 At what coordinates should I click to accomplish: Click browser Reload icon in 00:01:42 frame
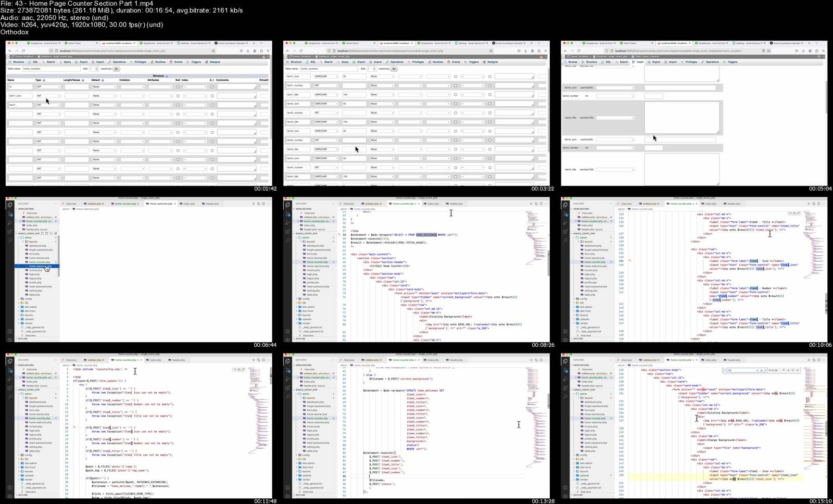23,51
